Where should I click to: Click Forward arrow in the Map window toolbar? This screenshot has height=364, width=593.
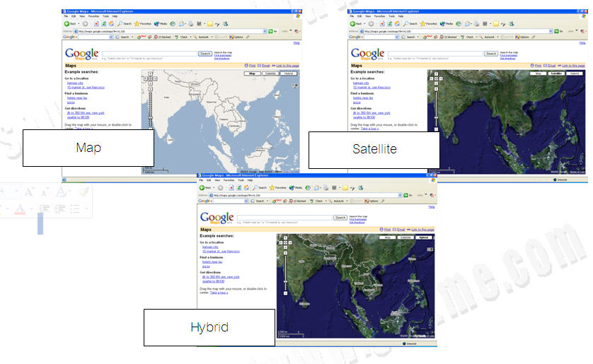85,23
